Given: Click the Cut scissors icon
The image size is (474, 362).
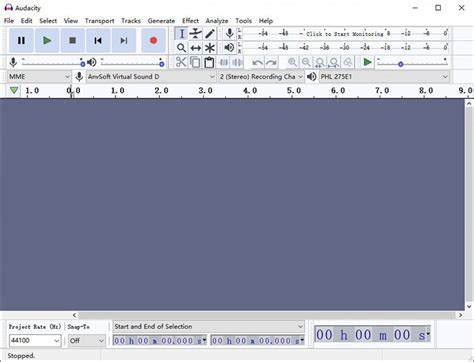Looking at the screenshot, I should (x=181, y=62).
